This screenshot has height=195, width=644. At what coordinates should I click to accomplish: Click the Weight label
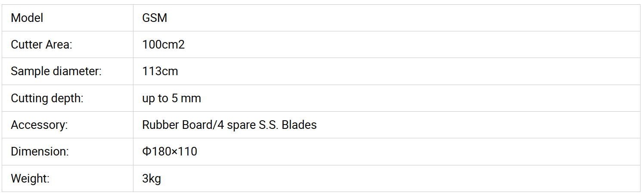click(30, 179)
